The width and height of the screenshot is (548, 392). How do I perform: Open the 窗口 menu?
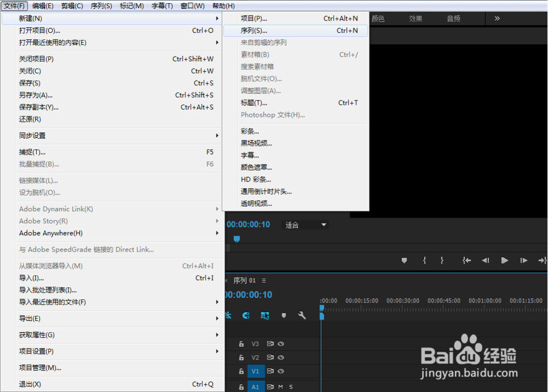click(x=192, y=6)
